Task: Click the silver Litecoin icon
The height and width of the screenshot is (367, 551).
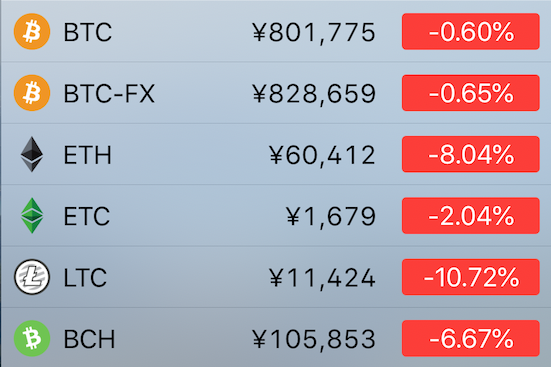Action: click(x=32, y=277)
